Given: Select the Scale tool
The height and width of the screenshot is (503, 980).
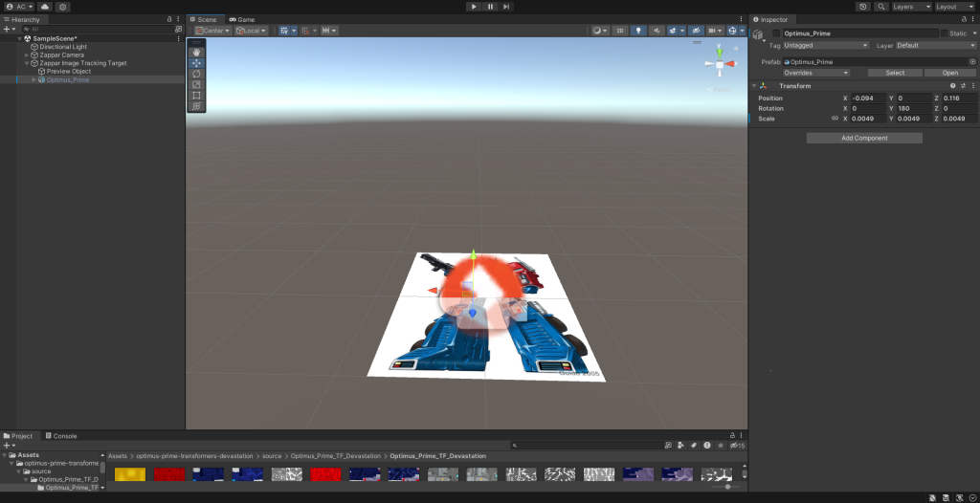Looking at the screenshot, I should (x=196, y=84).
